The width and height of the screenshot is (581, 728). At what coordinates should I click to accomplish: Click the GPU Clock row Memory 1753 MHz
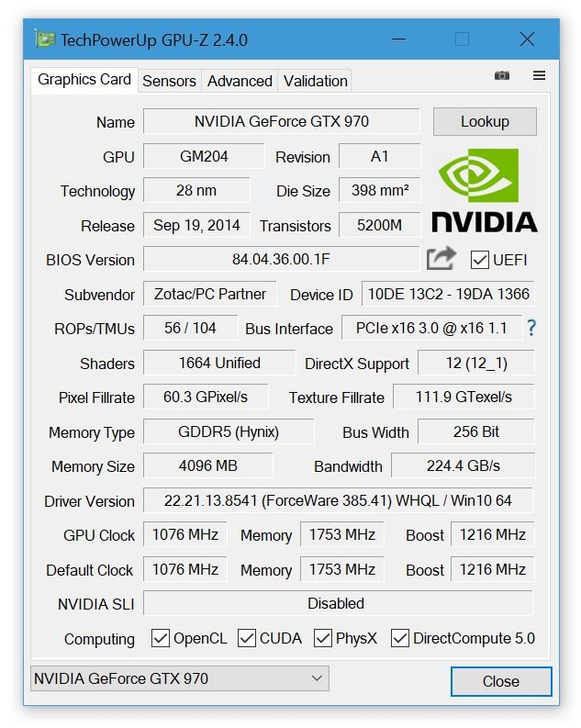pyautogui.click(x=342, y=534)
